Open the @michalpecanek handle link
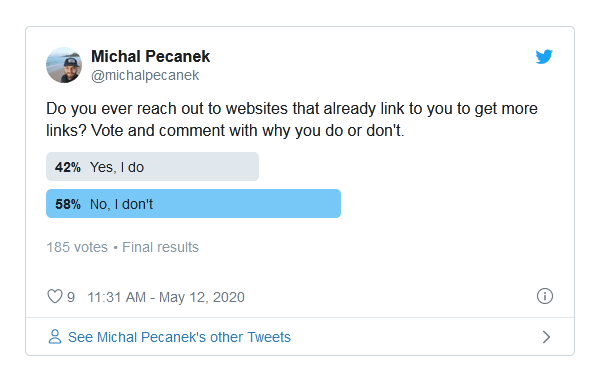 tap(145, 75)
